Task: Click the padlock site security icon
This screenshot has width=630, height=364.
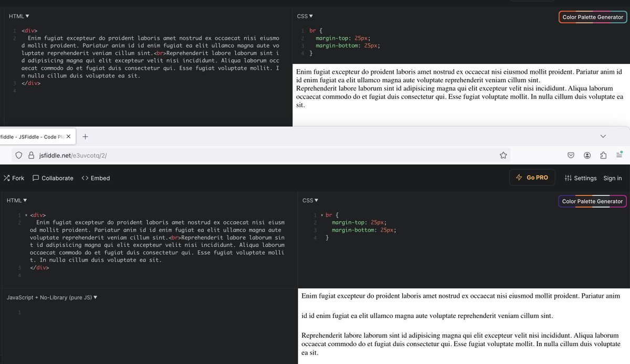Action: coord(31,155)
